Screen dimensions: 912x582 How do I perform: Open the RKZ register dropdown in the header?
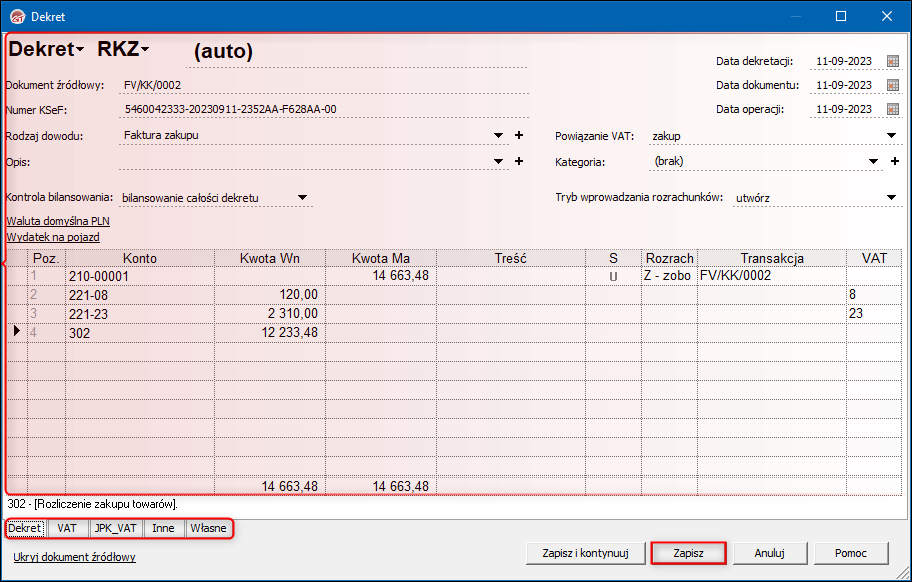coord(123,49)
